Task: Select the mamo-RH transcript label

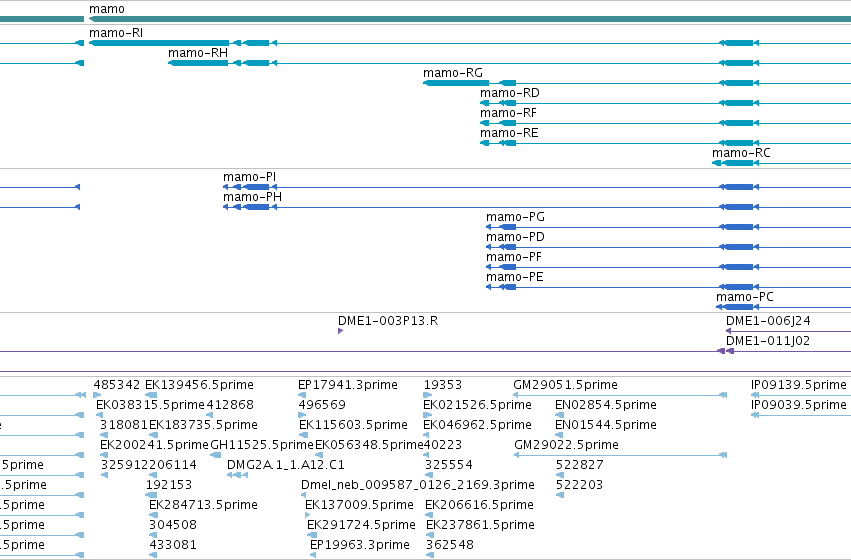Action: [198, 53]
